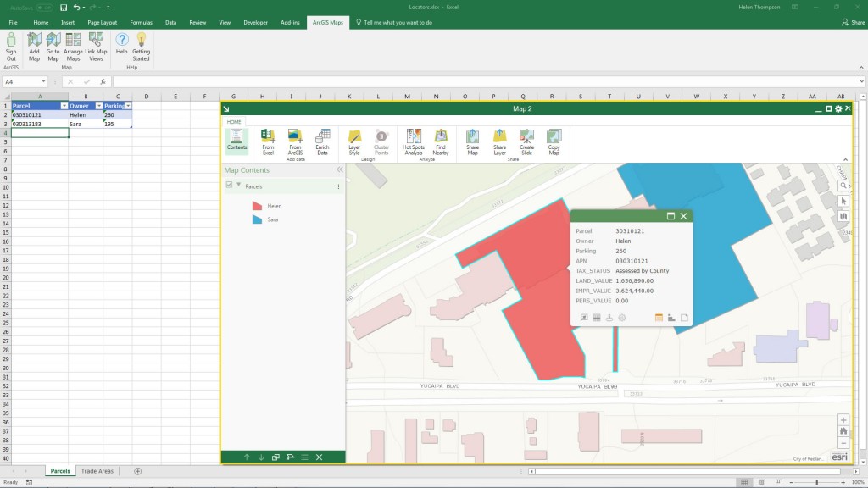
Task: Switch to the Developer ribbon tab
Action: [x=255, y=23]
